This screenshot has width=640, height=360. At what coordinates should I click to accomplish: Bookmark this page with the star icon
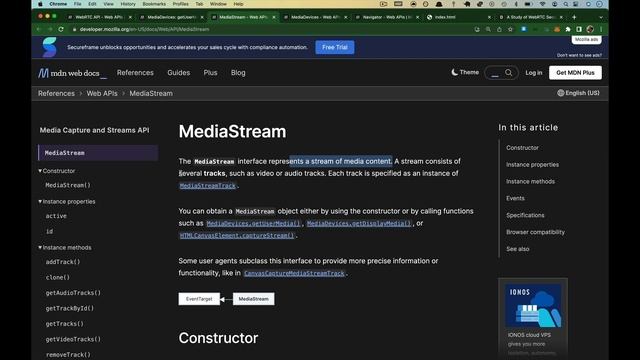(510, 29)
